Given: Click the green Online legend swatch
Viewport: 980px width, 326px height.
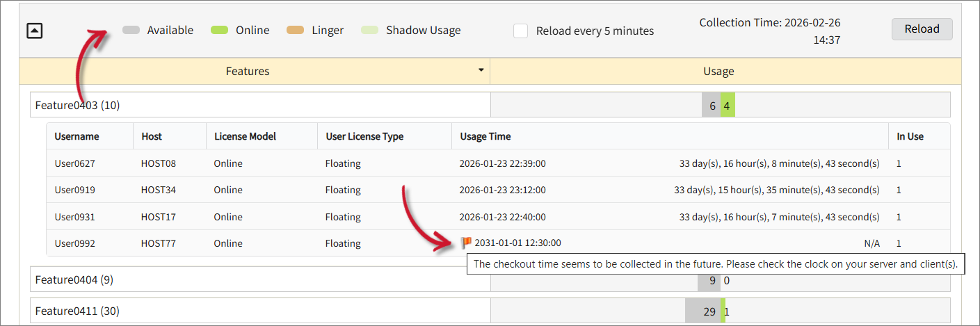Looking at the screenshot, I should pos(220,31).
